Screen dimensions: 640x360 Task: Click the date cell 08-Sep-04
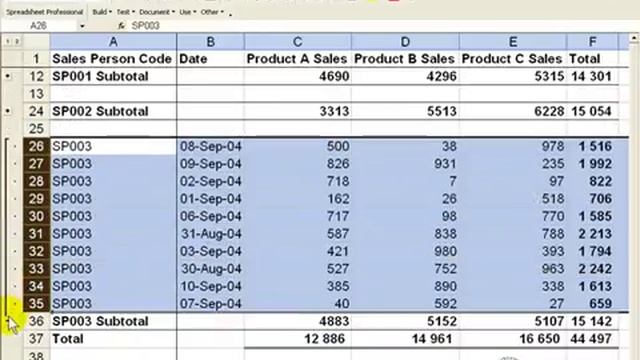click(211, 146)
